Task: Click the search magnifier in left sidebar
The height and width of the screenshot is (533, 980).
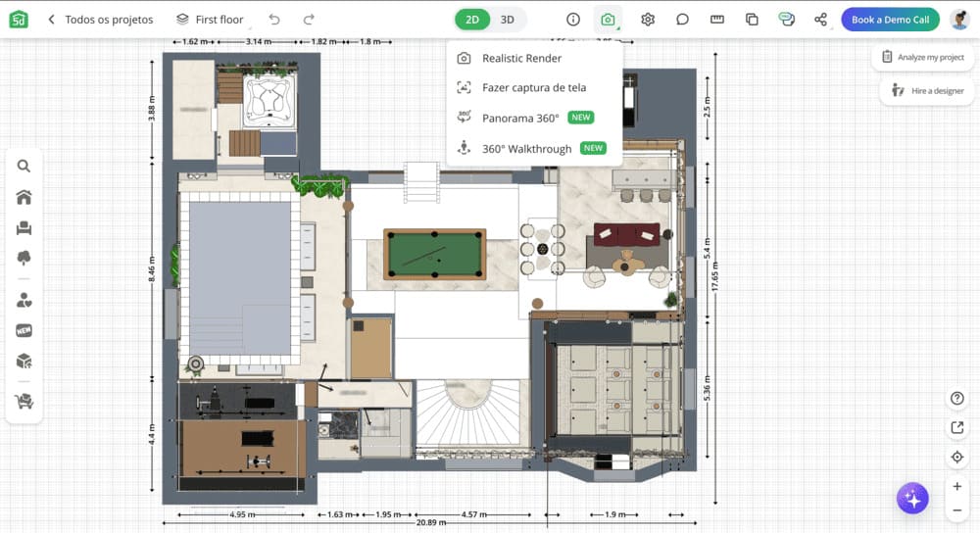Action: [24, 167]
